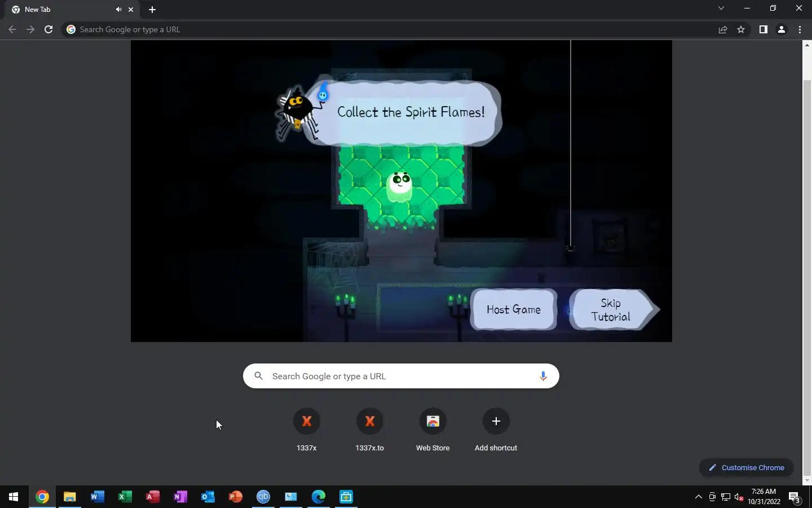Click the Google search box
Screen dimensions: 812x508
coord(401,376)
